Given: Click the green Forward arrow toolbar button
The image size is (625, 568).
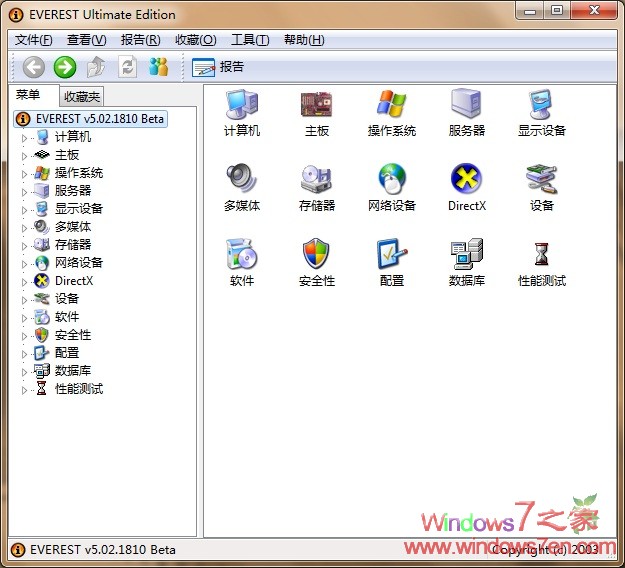Looking at the screenshot, I should 65,67.
